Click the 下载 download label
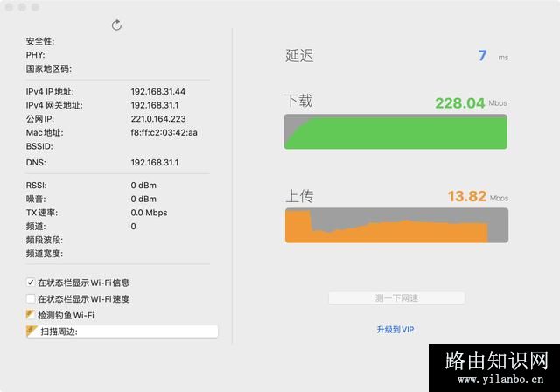The width and height of the screenshot is (560, 392). coord(298,101)
